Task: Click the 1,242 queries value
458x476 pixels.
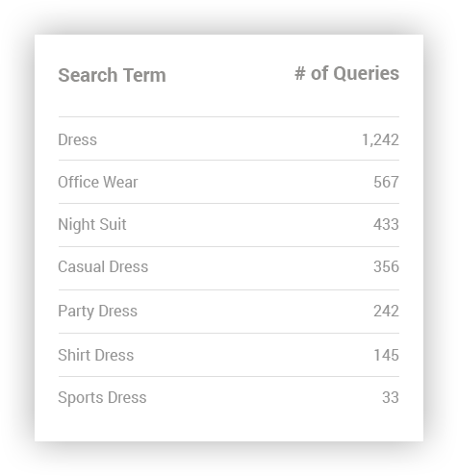Action: pyautogui.click(x=380, y=140)
